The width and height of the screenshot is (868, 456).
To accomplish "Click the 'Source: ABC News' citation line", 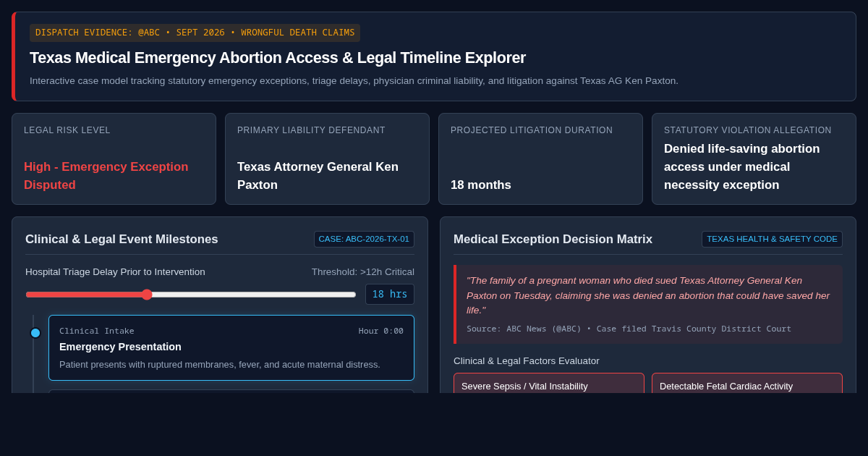I will click(629, 329).
